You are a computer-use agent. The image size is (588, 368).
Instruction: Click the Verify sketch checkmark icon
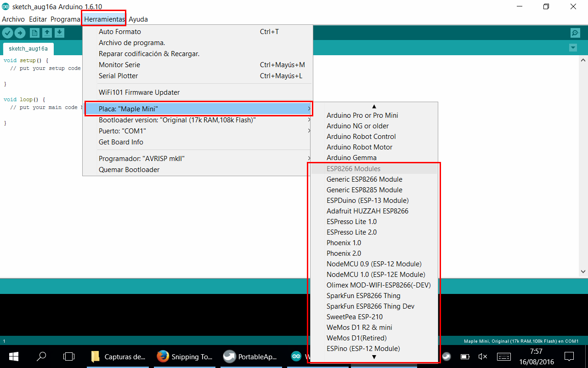[x=7, y=33]
